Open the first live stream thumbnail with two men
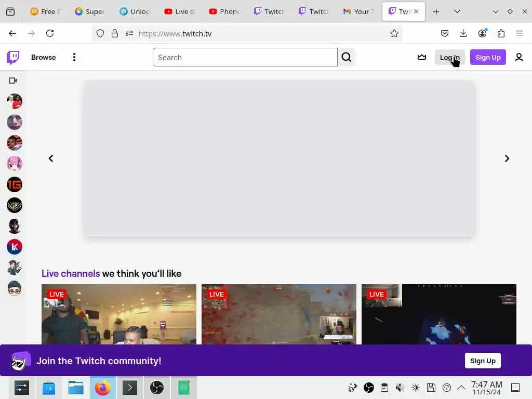The width and height of the screenshot is (532, 399). [119, 314]
